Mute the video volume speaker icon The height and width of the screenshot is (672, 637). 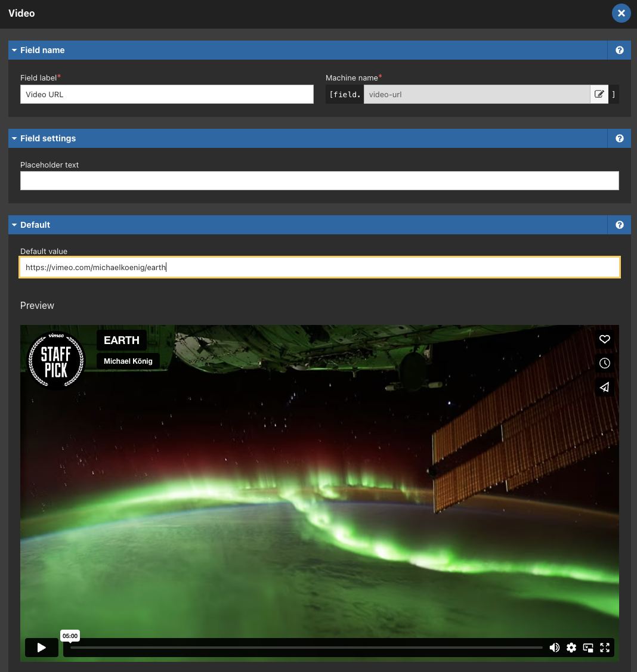554,648
